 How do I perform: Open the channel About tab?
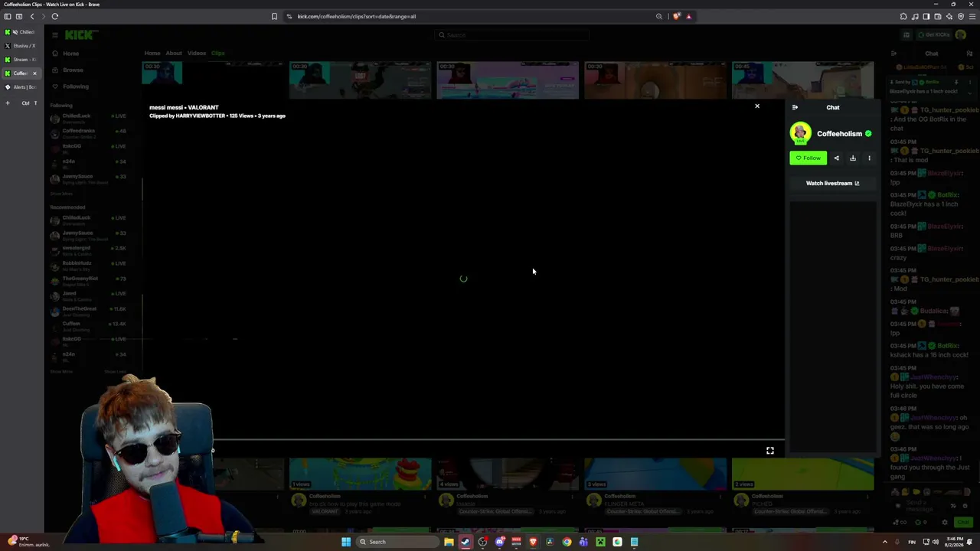(174, 54)
